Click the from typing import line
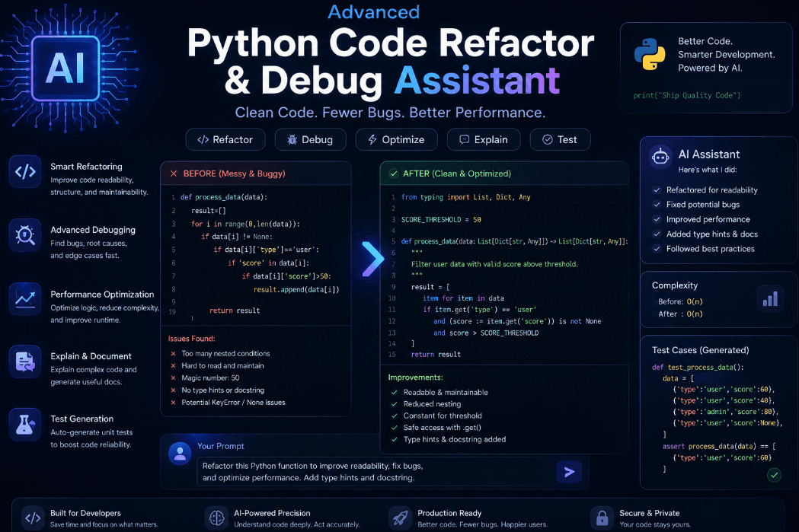This screenshot has width=799, height=532. tap(465, 198)
